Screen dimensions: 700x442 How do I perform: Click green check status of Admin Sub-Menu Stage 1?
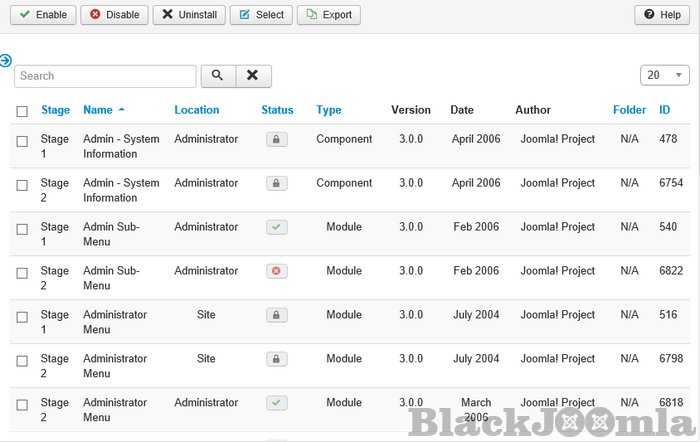pyautogui.click(x=276, y=227)
